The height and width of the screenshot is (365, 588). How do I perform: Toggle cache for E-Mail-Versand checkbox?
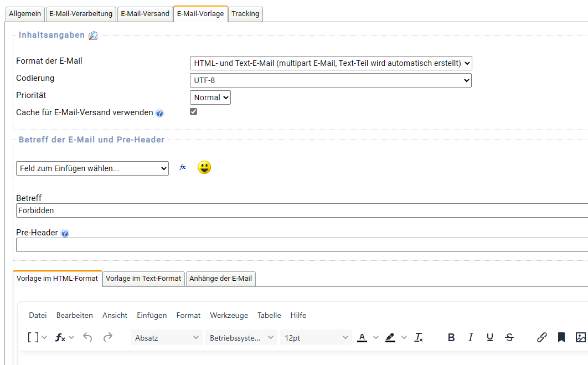pos(193,112)
